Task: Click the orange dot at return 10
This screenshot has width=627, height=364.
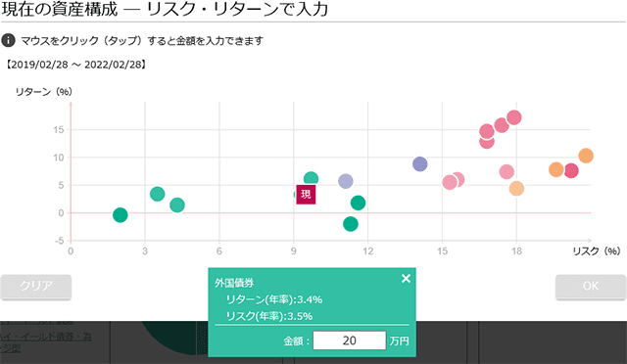Action: (x=586, y=156)
